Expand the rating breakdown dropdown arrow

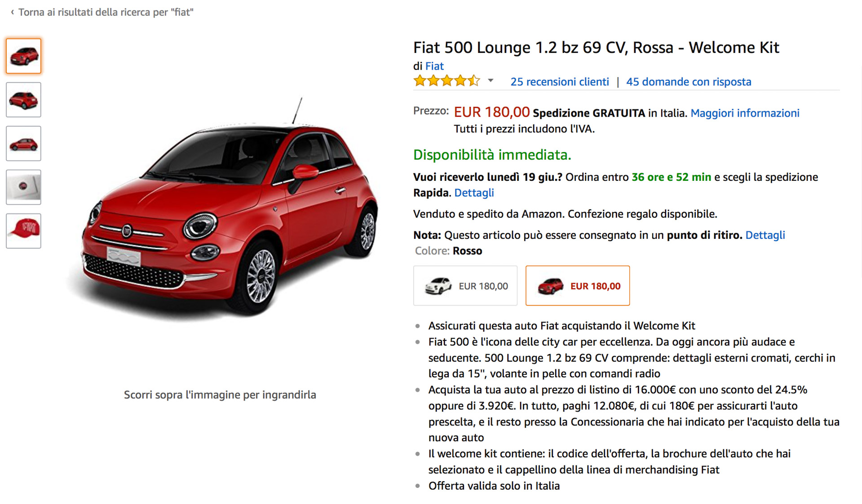tap(491, 81)
